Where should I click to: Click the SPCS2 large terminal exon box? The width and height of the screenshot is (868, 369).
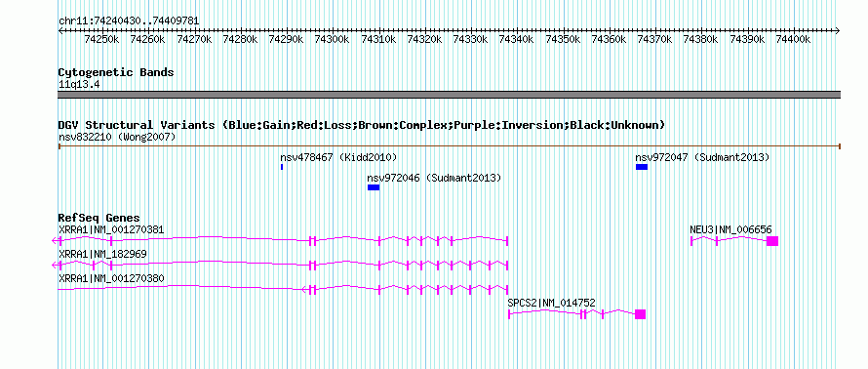(641, 314)
